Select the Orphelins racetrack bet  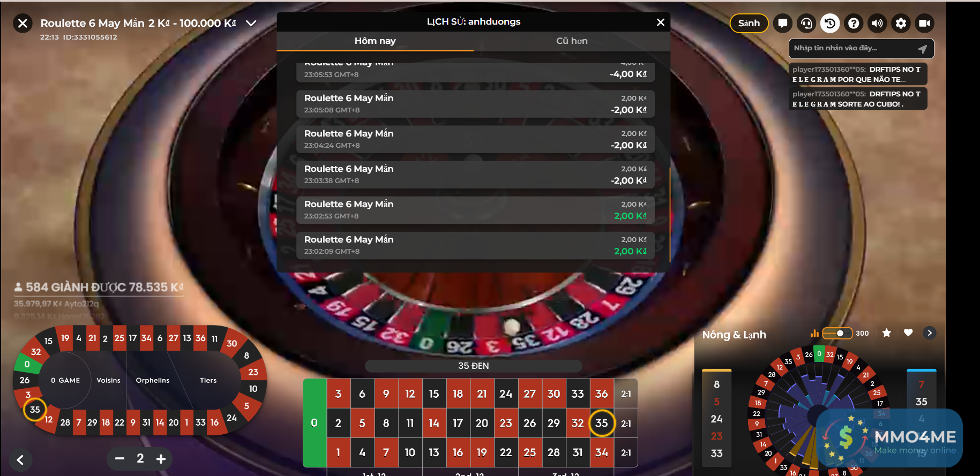click(x=153, y=380)
